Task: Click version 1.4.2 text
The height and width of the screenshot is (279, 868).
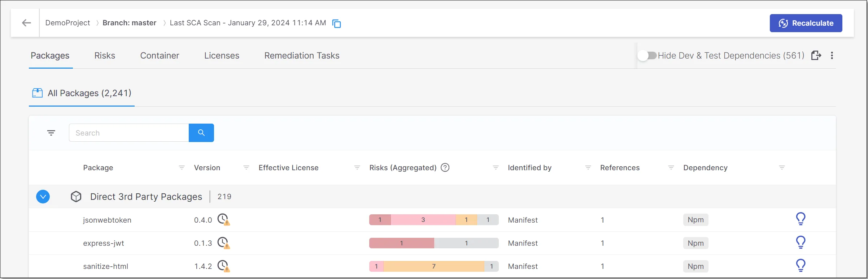Action: [x=203, y=266]
